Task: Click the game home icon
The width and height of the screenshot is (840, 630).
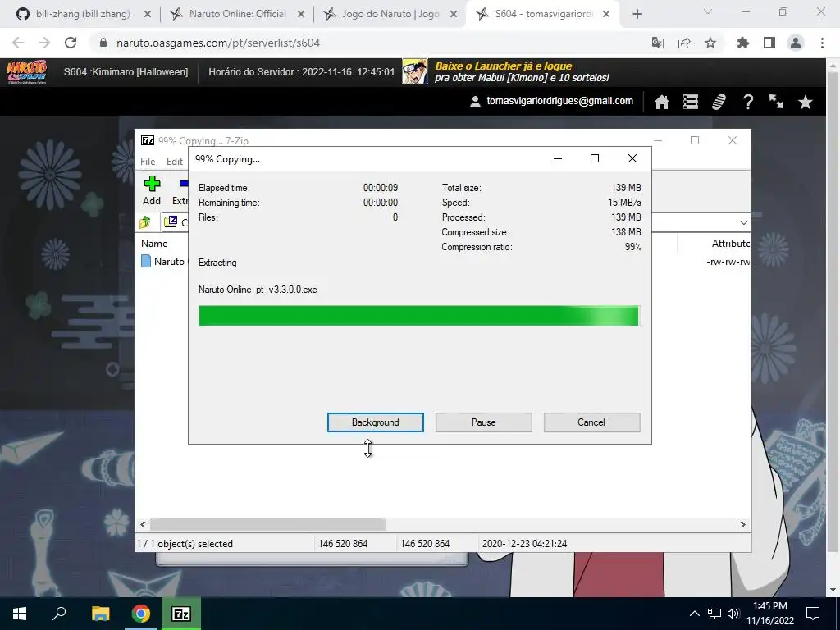Action: tap(662, 102)
